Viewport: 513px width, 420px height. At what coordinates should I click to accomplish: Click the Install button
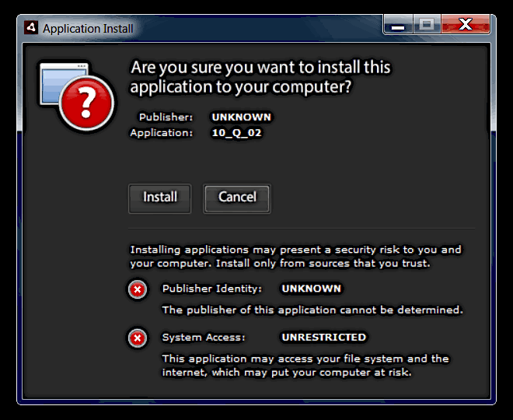159,198
